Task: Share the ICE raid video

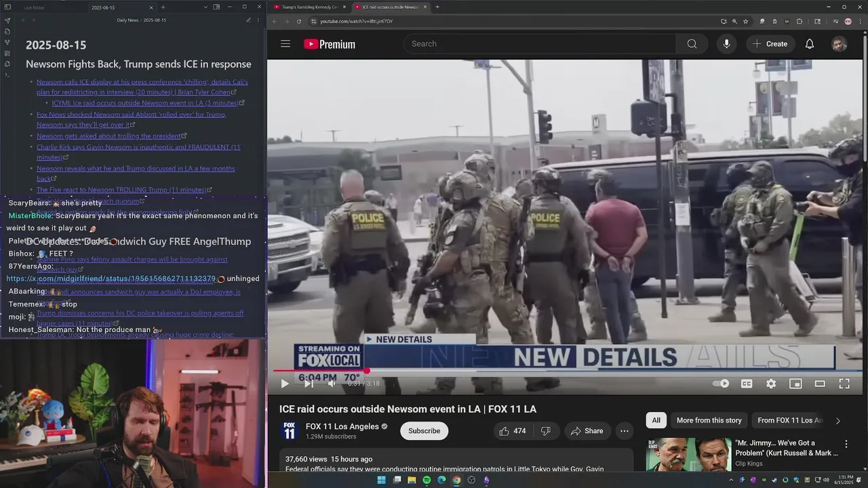Action: click(587, 431)
